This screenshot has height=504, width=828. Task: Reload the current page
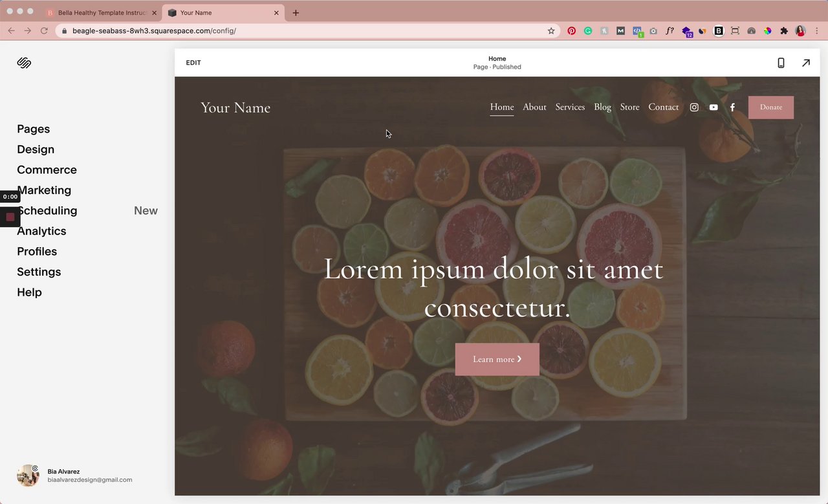(x=44, y=30)
